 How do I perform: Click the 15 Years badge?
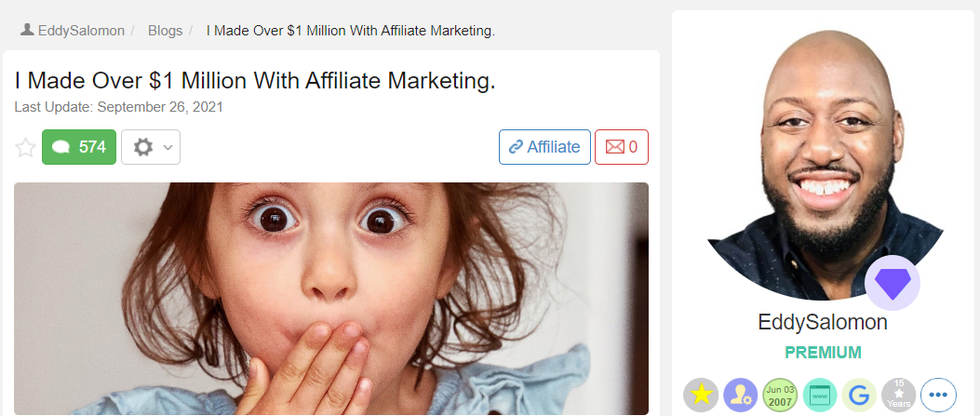(899, 395)
